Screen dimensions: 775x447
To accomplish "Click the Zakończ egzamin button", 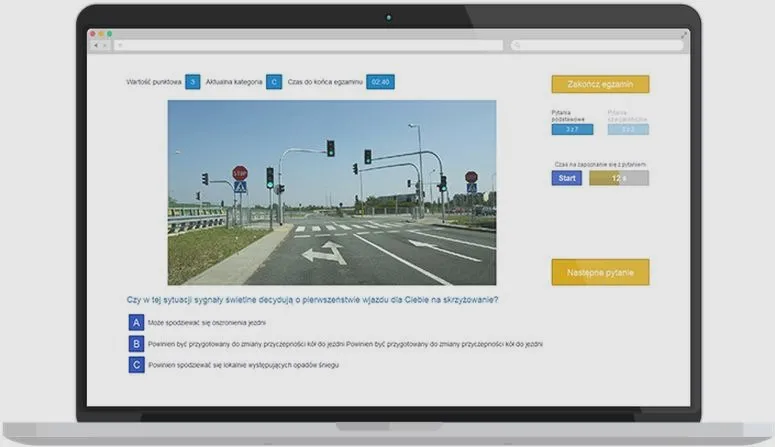I will (x=600, y=84).
